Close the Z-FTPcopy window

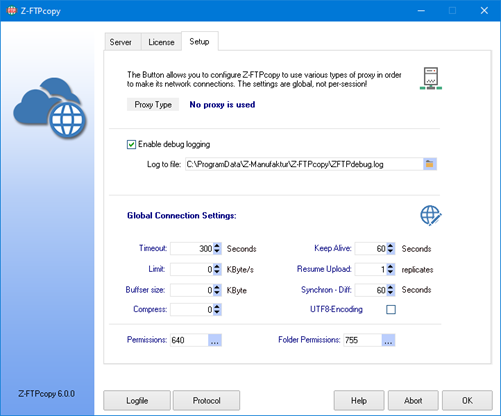484,11
